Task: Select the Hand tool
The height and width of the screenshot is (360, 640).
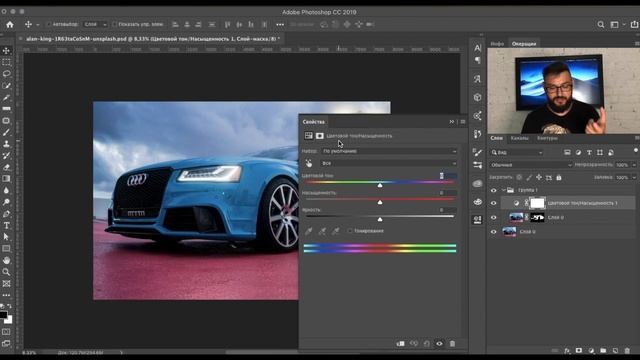Action: 7,260
